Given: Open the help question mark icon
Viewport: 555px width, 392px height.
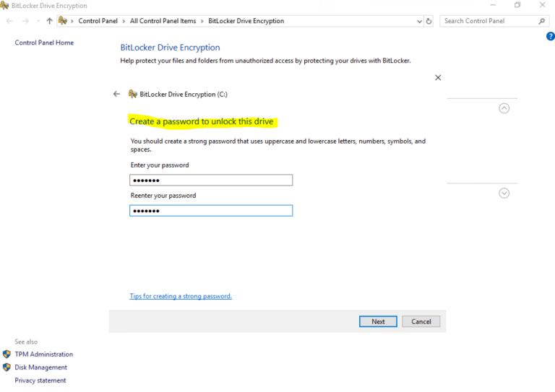Looking at the screenshot, I should [551, 36].
